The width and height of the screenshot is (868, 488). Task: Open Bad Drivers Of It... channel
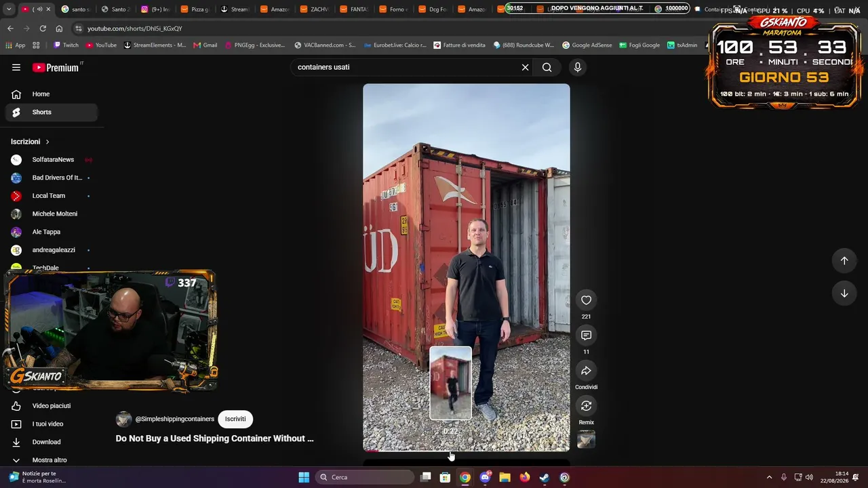point(52,178)
